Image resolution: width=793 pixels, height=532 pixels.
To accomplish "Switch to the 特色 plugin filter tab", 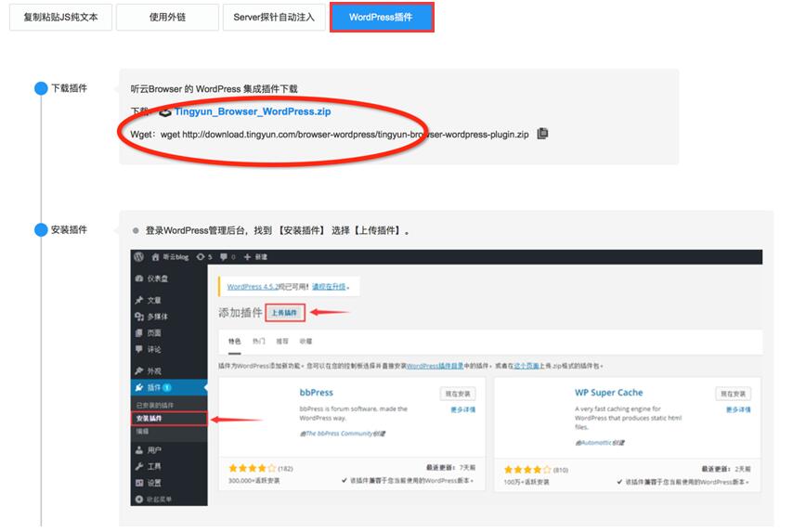I will pyautogui.click(x=234, y=342).
